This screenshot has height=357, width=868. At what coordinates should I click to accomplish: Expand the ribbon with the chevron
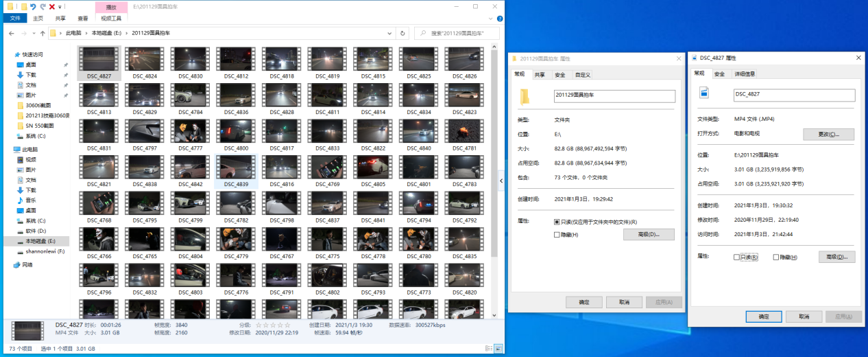click(x=490, y=19)
